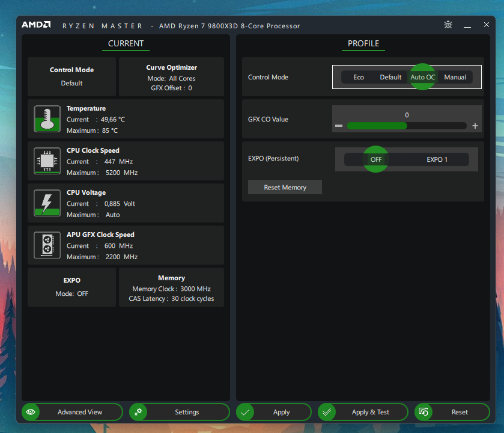Decrease GFX CO Value with minus button
504x433 pixels.
click(339, 126)
